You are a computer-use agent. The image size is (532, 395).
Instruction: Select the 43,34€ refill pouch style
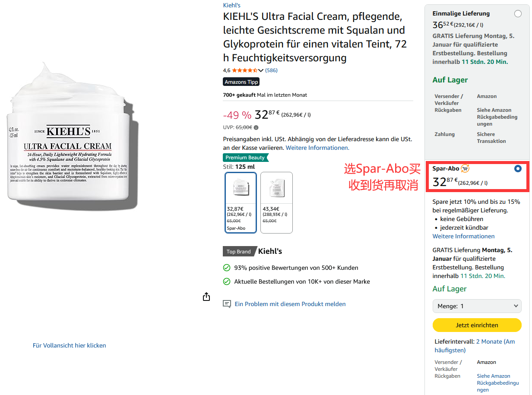pos(276,202)
